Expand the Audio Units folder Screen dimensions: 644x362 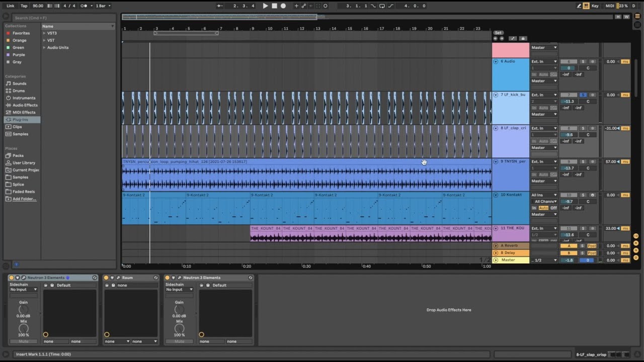[x=44, y=48]
